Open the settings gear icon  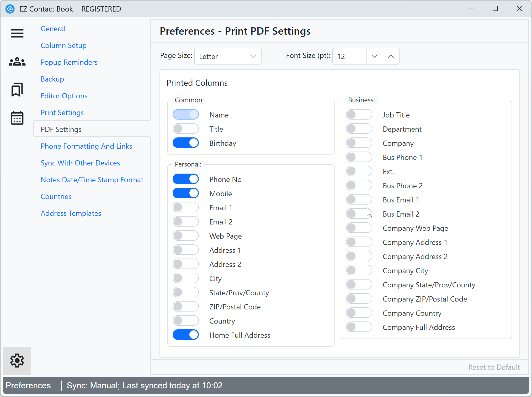point(17,361)
